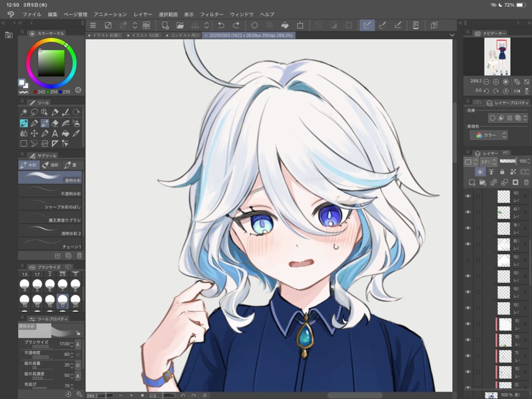Select the 魔王厚塗りブラシ brush
Viewport: 532px width, 399px height.
[50, 218]
